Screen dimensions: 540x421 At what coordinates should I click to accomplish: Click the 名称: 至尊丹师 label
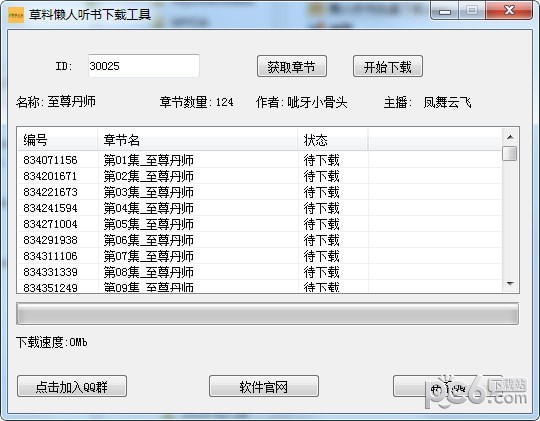click(56, 102)
